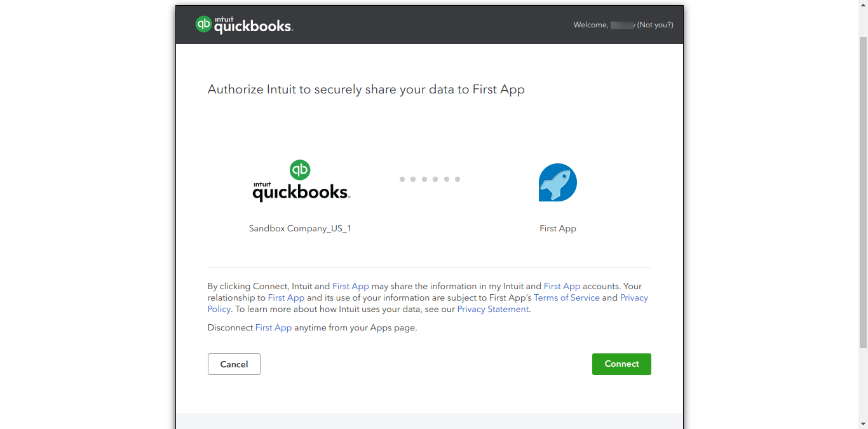Screen dimensions: 868x429
Task: Click the vertical scrollbar thumb
Action: pos(863,193)
